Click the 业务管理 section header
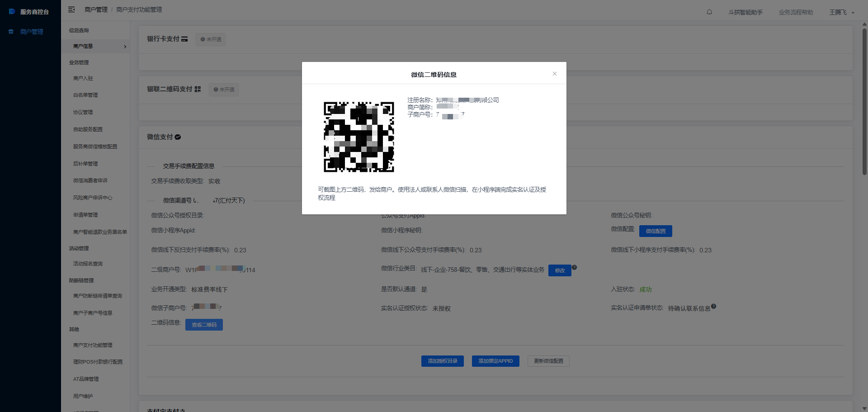 79,62
